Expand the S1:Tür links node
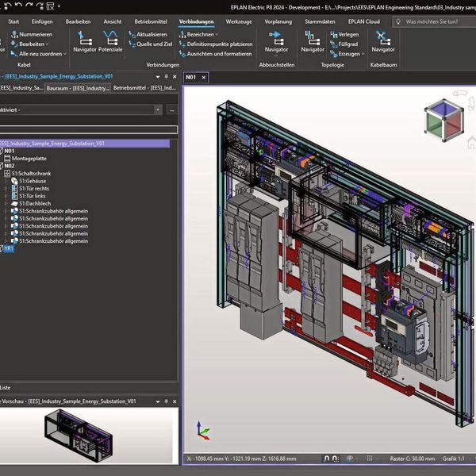The height and width of the screenshot is (476, 476). point(6,196)
